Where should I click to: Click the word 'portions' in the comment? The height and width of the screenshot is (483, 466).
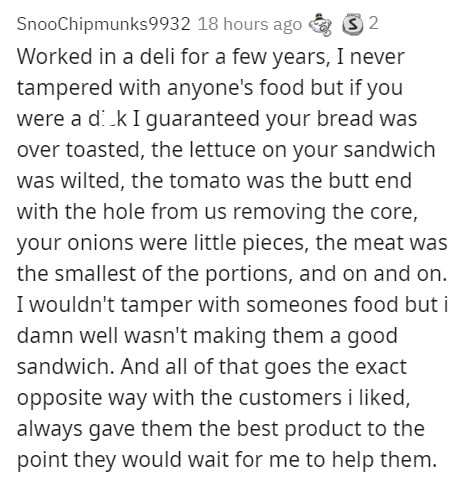click(x=248, y=274)
